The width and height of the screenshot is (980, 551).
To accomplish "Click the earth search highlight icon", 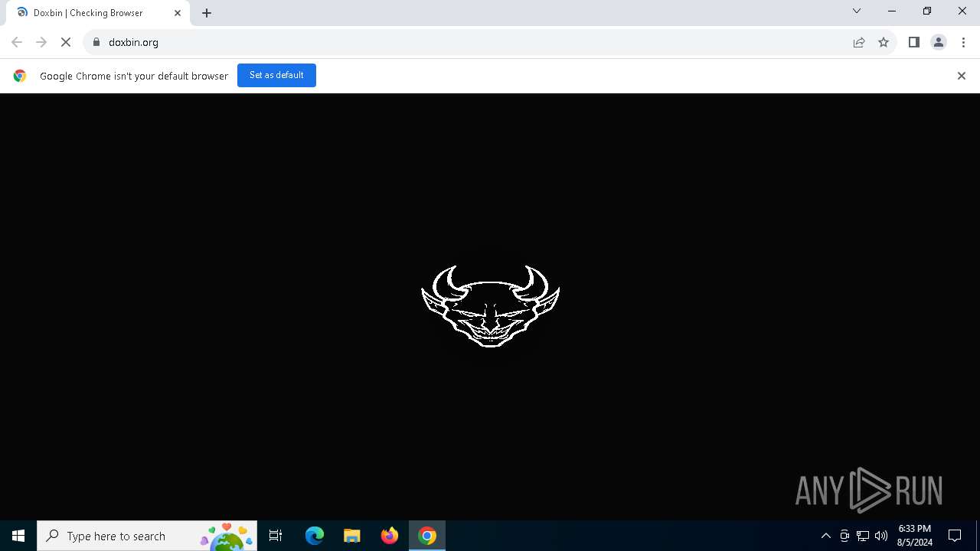I will [227, 537].
